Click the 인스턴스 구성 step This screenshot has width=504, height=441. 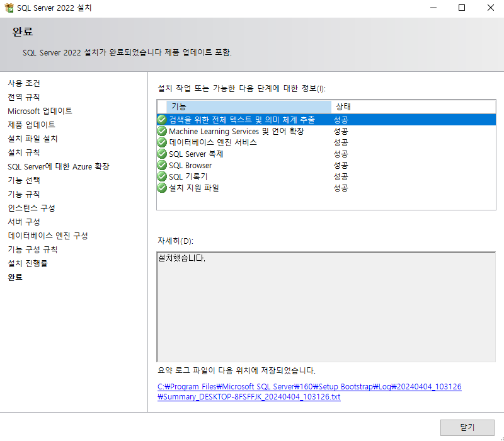pyautogui.click(x=31, y=208)
